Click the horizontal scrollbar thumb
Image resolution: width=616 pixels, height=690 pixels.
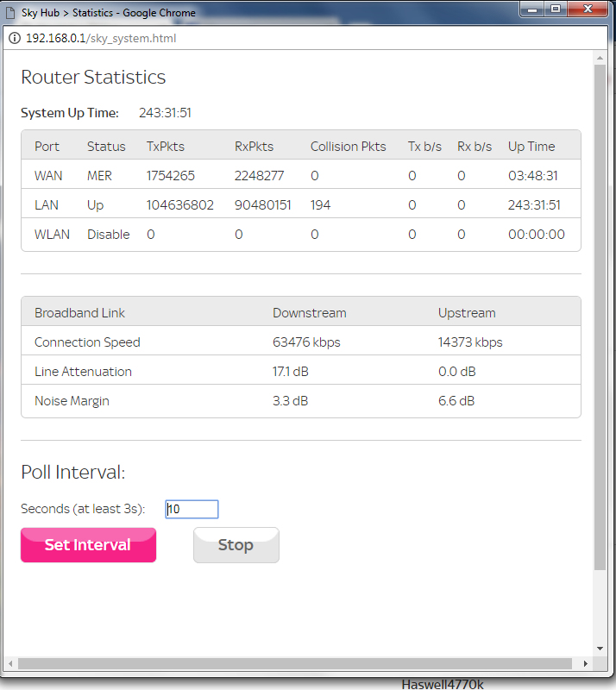[293, 663]
